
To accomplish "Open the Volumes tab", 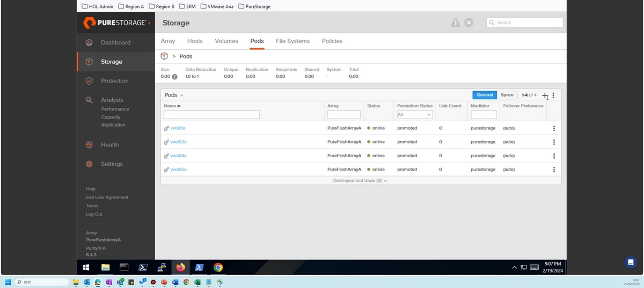I will tap(226, 41).
